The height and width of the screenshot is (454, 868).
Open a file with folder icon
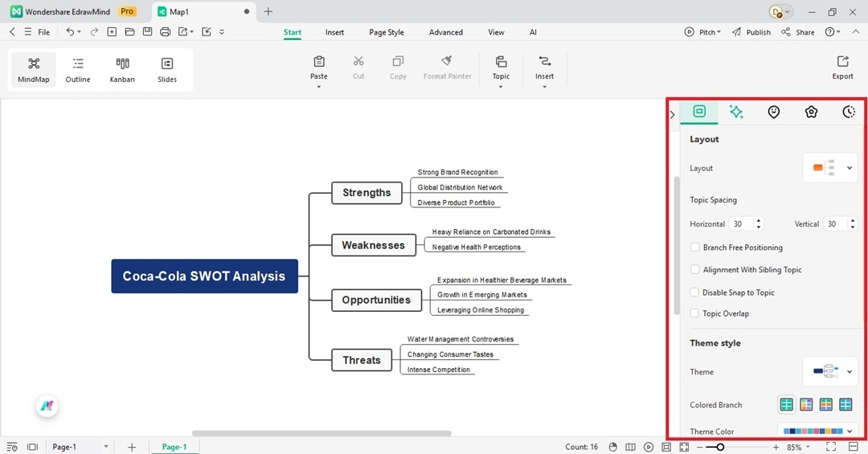pos(129,32)
